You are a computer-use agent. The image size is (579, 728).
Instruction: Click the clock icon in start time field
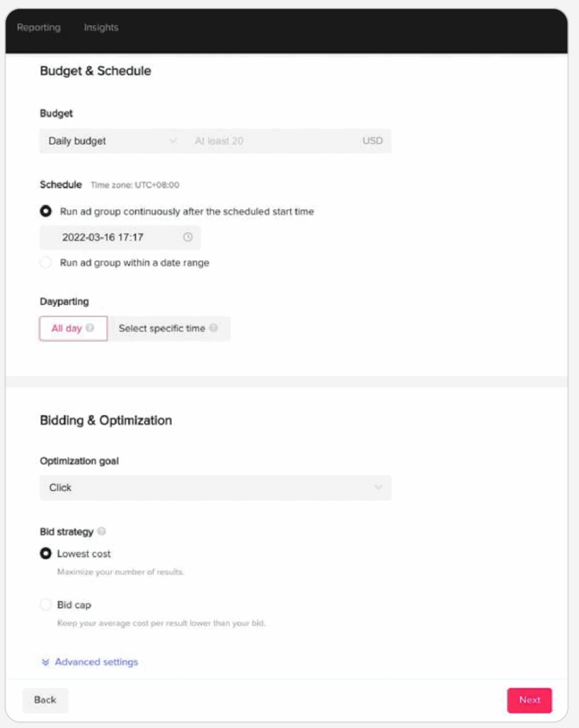pos(188,237)
